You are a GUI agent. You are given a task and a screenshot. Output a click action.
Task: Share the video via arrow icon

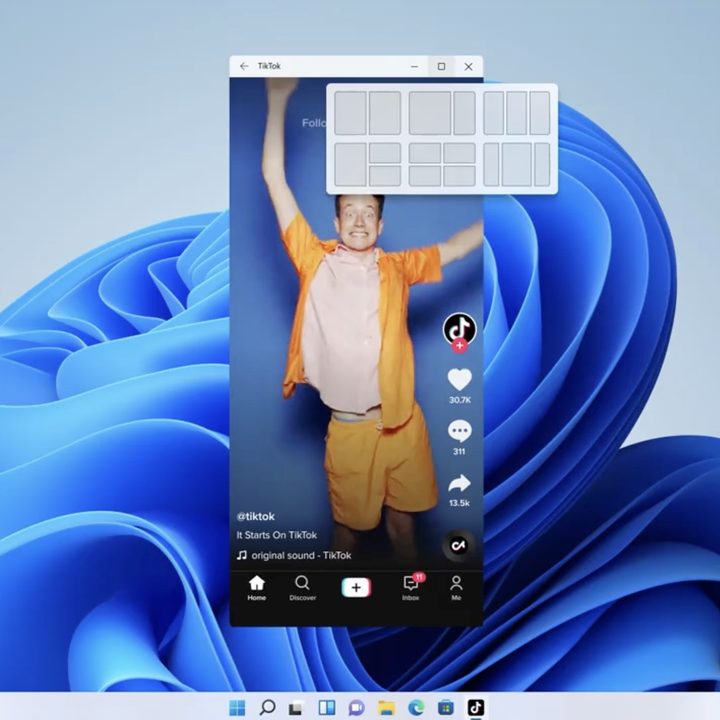click(x=460, y=483)
